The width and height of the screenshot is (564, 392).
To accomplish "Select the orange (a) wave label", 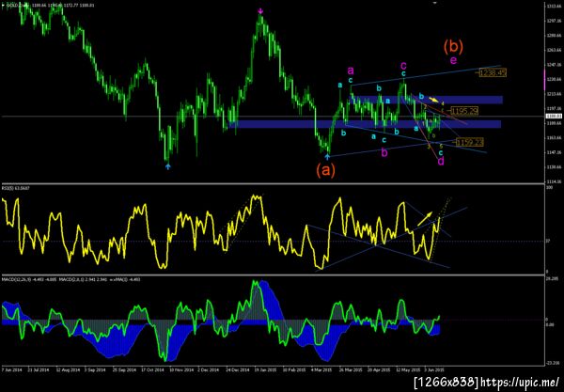I will tap(325, 170).
